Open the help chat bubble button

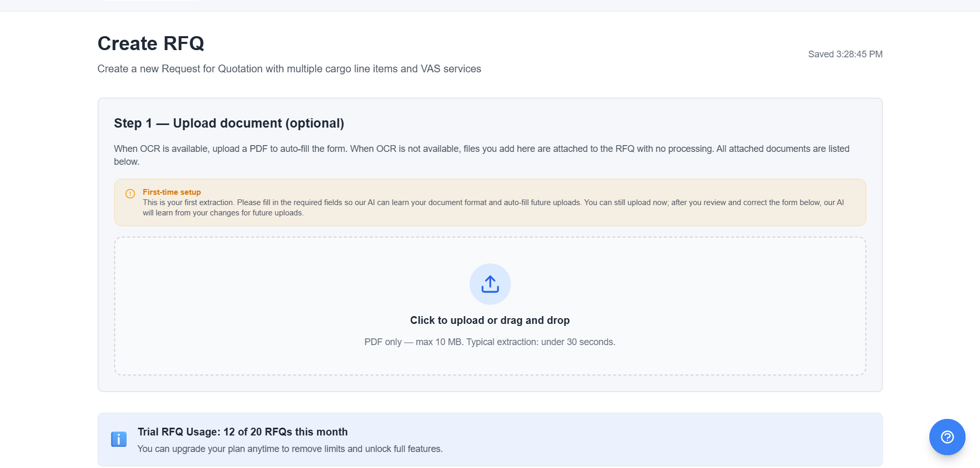[946, 437]
